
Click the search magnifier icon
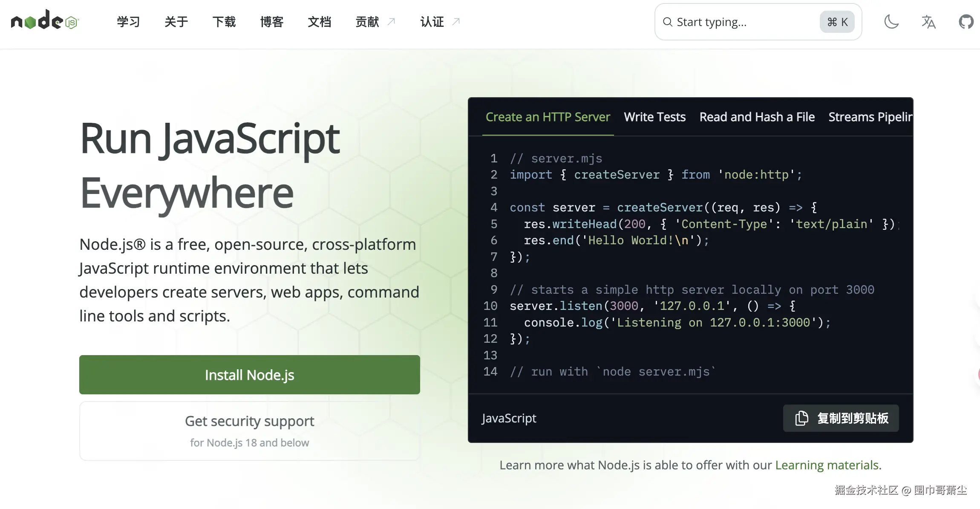667,22
